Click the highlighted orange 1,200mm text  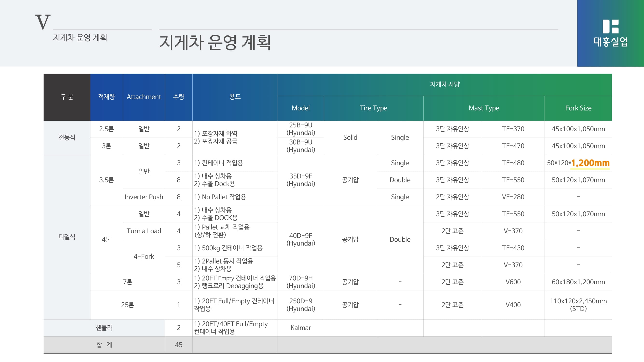point(590,163)
